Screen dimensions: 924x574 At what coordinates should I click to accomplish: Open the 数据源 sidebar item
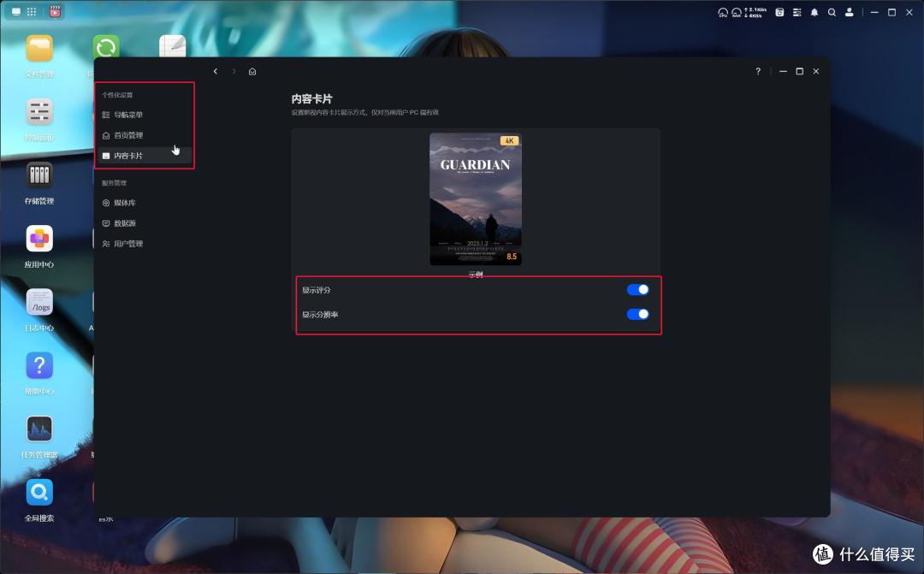click(145, 223)
